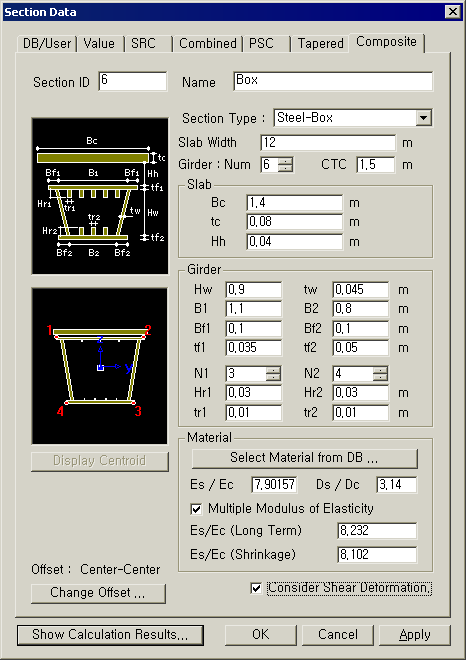Image resolution: width=466 pixels, height=660 pixels.
Task: Disable Consider Shear Deformation checkbox
Action: 256,588
